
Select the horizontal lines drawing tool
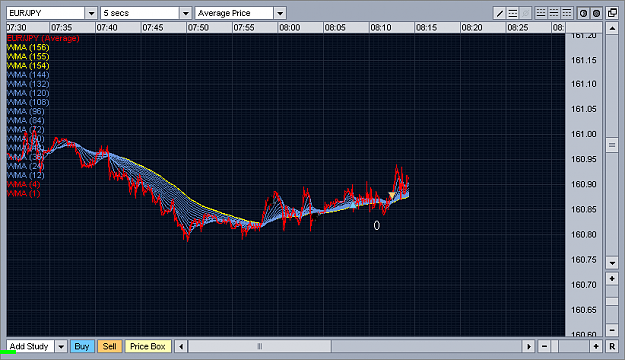click(513, 13)
